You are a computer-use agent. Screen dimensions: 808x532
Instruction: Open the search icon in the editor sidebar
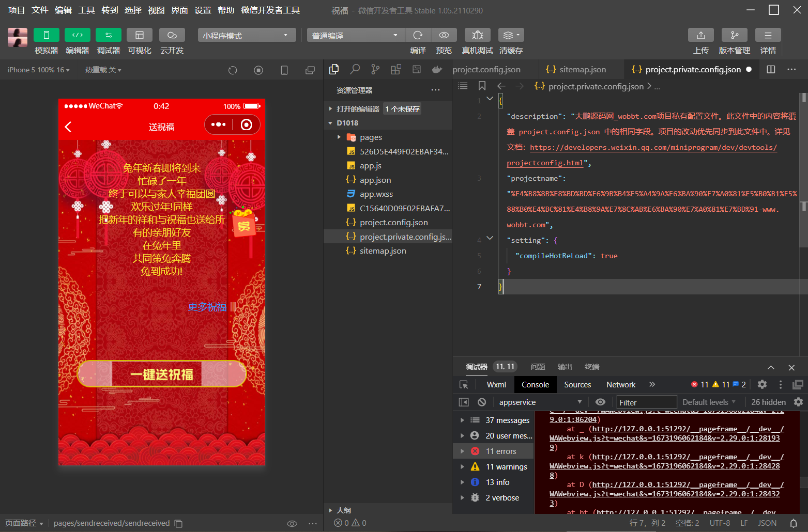[355, 69]
